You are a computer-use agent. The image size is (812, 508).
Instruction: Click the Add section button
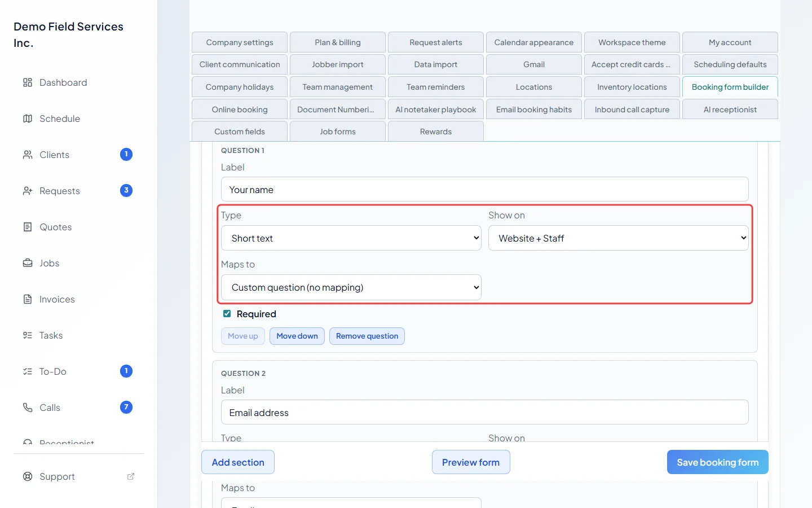[238, 462]
